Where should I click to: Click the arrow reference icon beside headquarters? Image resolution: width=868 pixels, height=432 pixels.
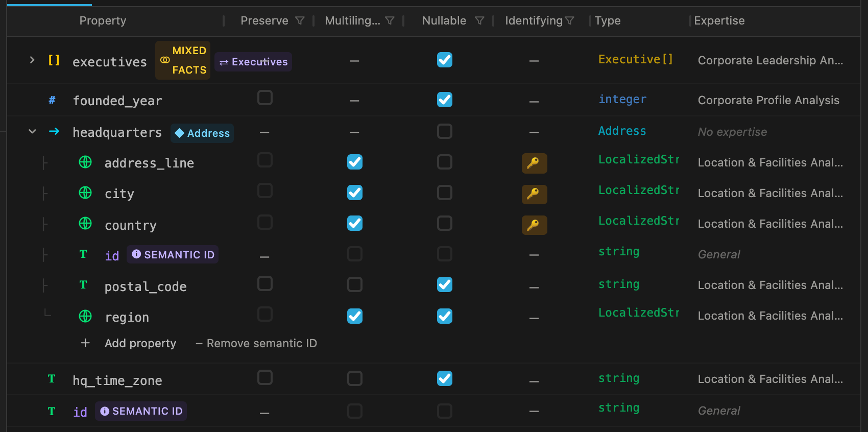pos(54,132)
